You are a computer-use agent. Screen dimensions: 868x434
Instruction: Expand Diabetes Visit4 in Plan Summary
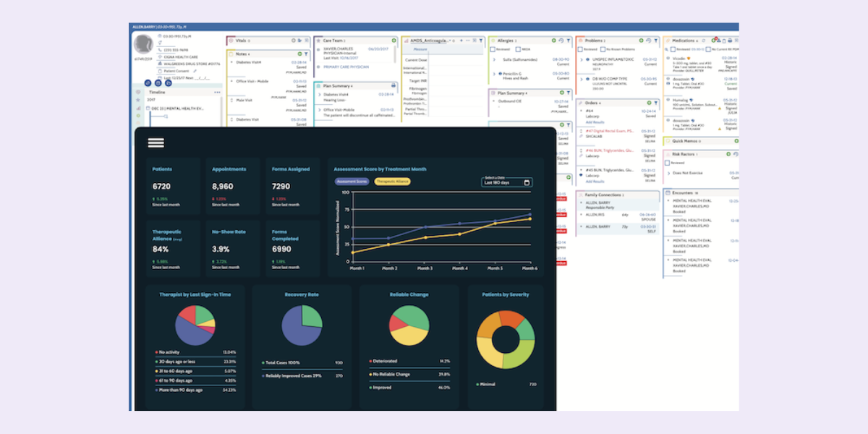pyautogui.click(x=320, y=95)
